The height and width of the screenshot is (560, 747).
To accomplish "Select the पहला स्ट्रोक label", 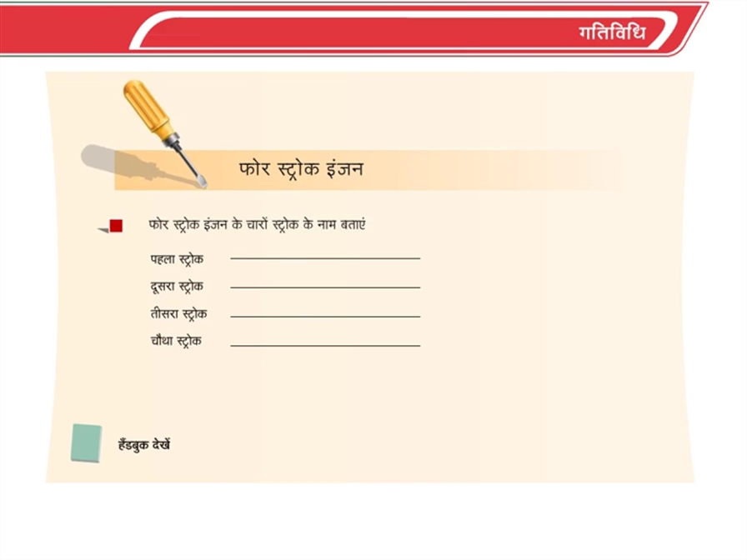I will [177, 259].
